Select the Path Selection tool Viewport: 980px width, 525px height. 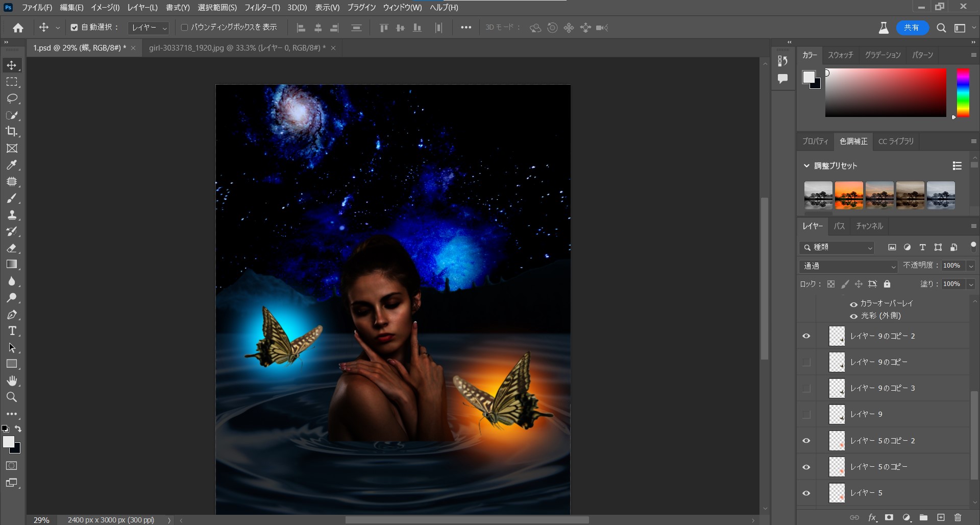point(12,348)
